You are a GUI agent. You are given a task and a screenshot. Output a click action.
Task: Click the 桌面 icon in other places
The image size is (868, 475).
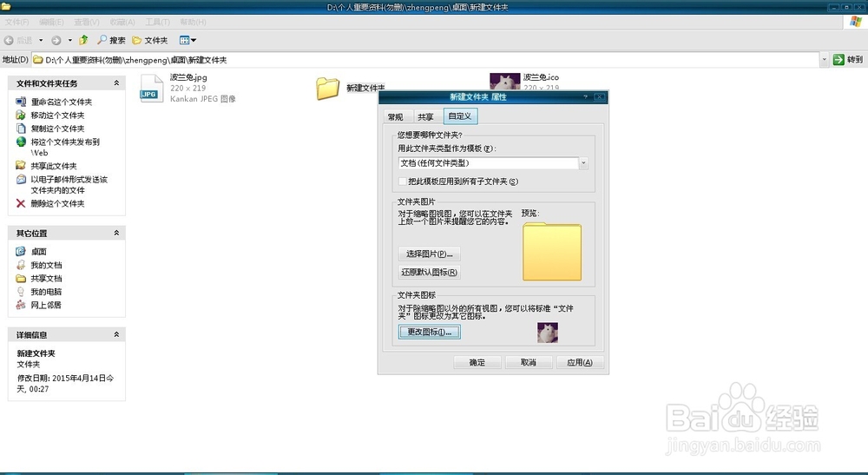click(21, 251)
